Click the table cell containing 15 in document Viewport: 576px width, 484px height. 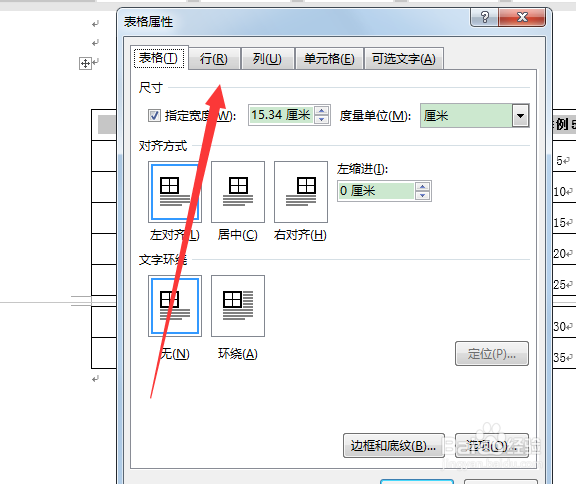coord(564,223)
